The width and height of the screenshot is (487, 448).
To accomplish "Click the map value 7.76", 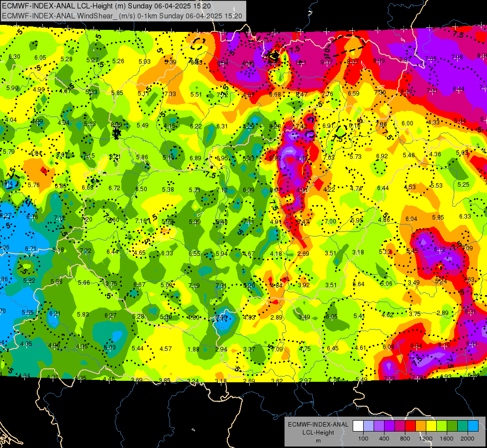I will click(x=327, y=94).
